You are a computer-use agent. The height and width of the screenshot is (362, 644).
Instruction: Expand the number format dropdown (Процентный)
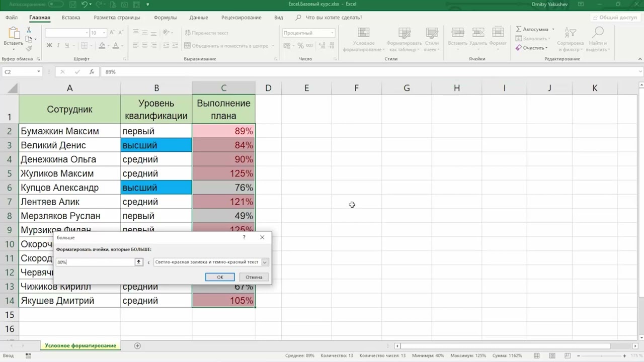point(332,33)
